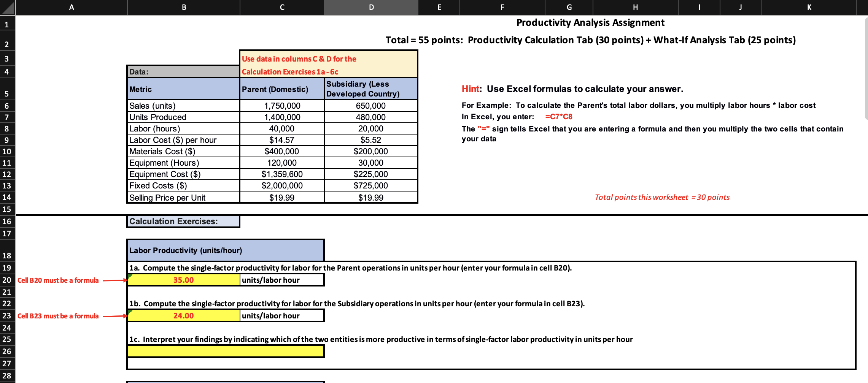Click the Subsidiary fixed costs $725,000
Image resolution: width=868 pixels, height=383 pixels.
[371, 185]
